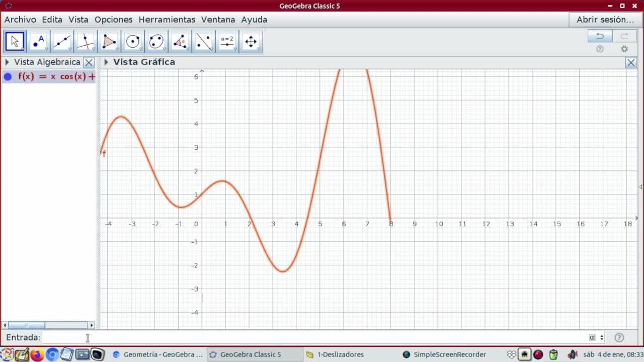Activate the Circle with center tool
Viewport: 644px width, 362px height.
tap(133, 42)
